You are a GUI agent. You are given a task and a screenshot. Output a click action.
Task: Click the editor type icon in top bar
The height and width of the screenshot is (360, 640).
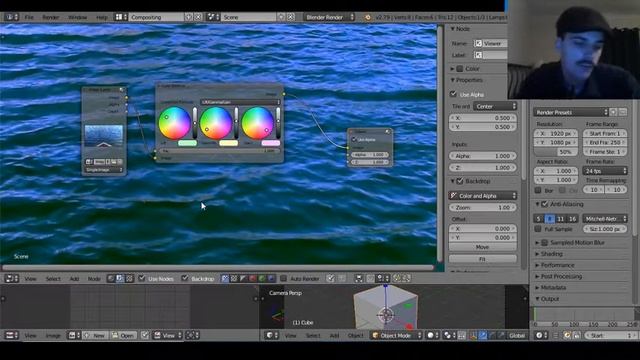point(11,17)
